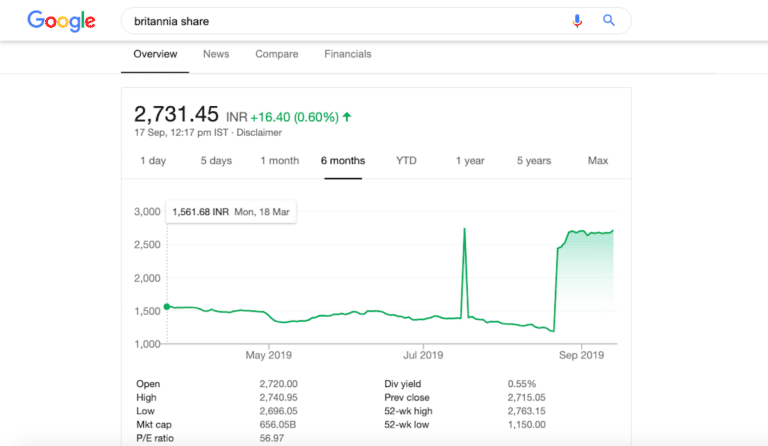768x446 pixels.
Task: Click the 1,000 y-axis label
Action: pos(147,344)
